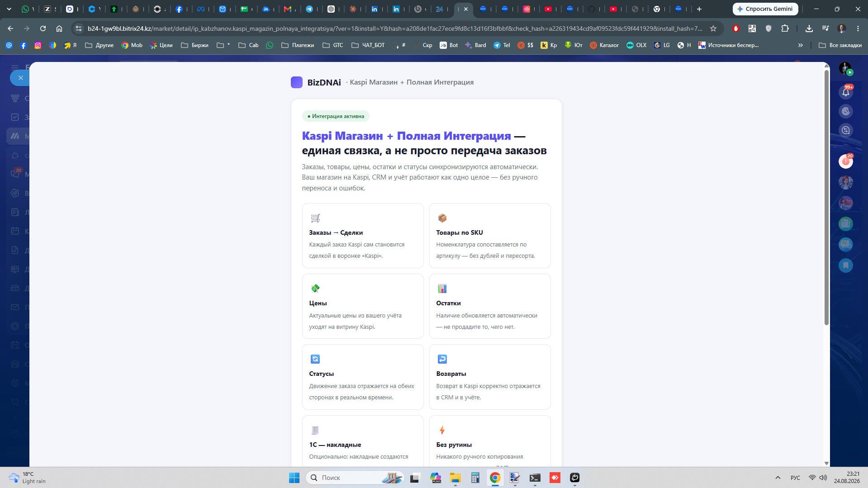Show browser downloads

[x=809, y=28]
